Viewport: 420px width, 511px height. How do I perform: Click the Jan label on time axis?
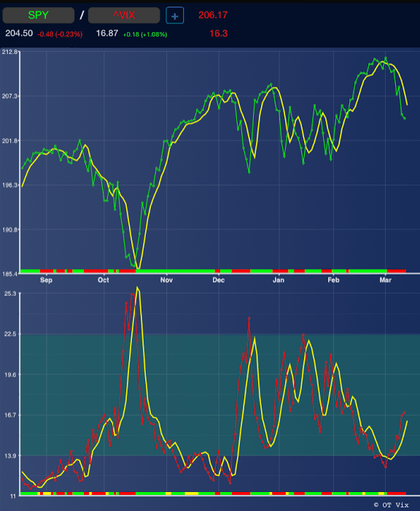[x=279, y=280]
